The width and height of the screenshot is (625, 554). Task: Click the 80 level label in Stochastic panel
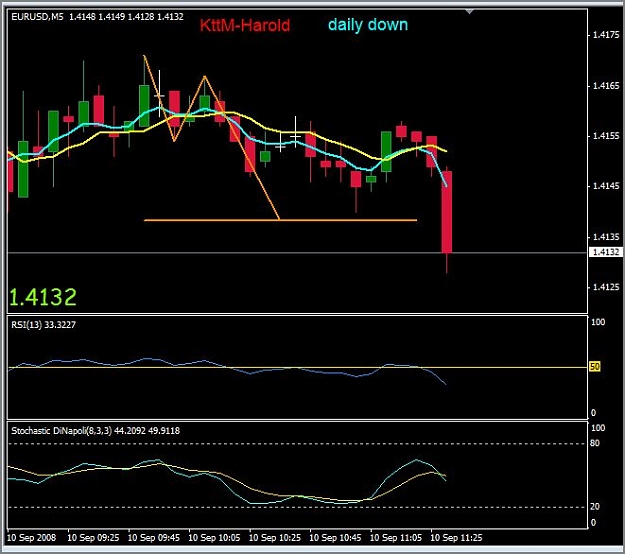coord(594,443)
